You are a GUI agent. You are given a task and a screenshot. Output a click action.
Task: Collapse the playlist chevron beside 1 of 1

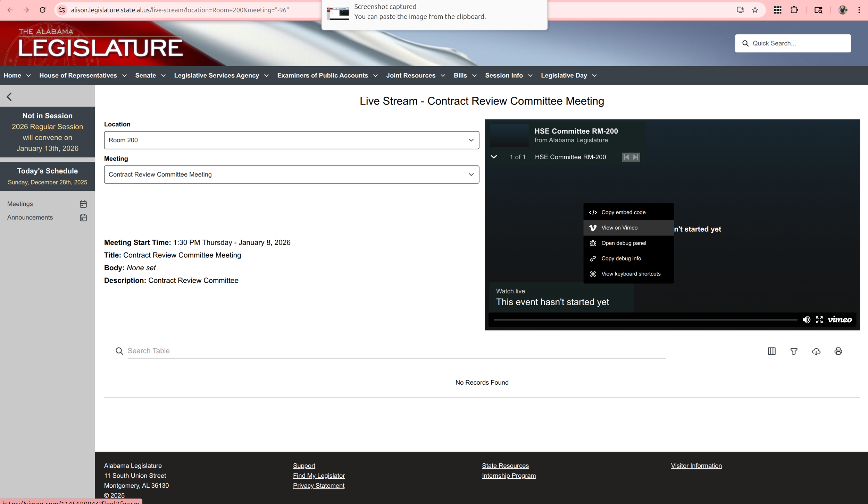494,157
